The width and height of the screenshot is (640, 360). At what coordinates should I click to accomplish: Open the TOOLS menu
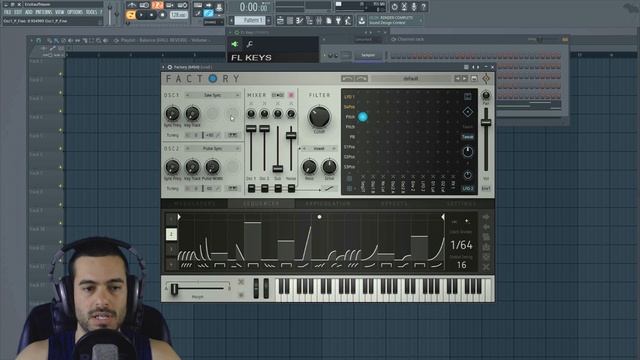91,12
